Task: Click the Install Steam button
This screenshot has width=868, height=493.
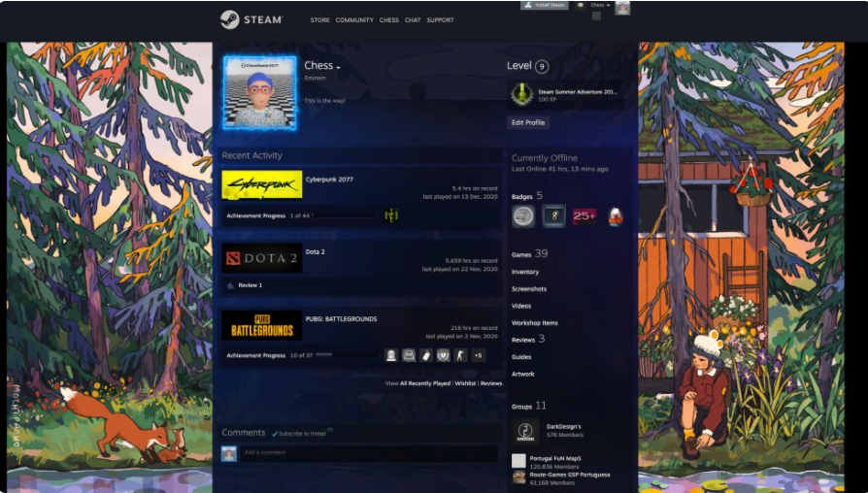Action: (x=544, y=5)
